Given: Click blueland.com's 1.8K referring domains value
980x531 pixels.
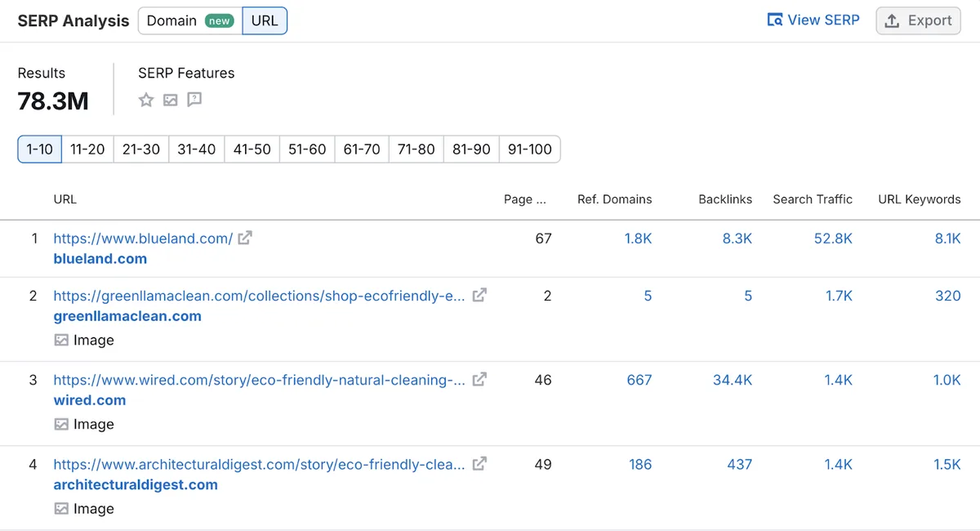Looking at the screenshot, I should pyautogui.click(x=638, y=239).
